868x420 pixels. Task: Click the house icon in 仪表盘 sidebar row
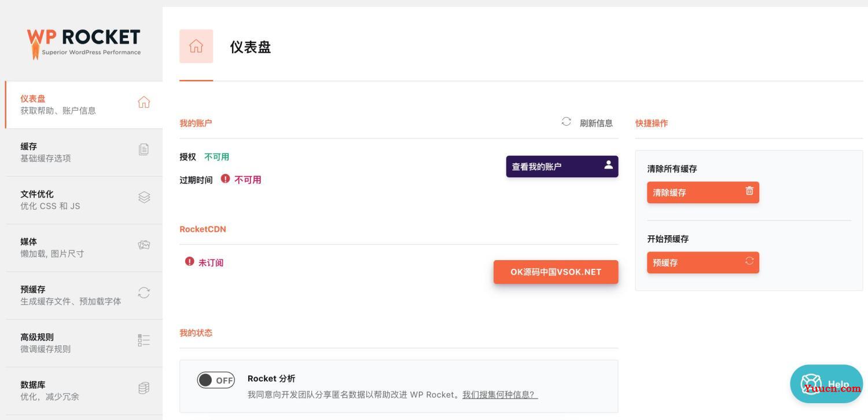click(144, 103)
